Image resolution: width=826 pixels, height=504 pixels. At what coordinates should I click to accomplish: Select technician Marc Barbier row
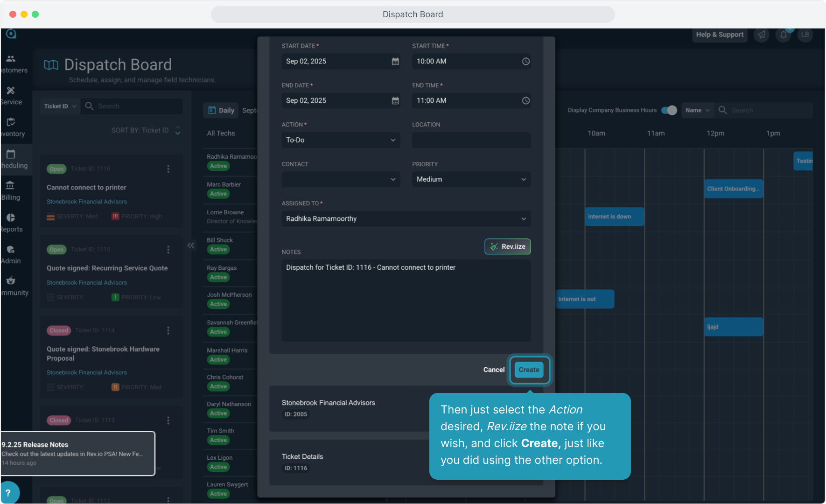[x=231, y=189]
